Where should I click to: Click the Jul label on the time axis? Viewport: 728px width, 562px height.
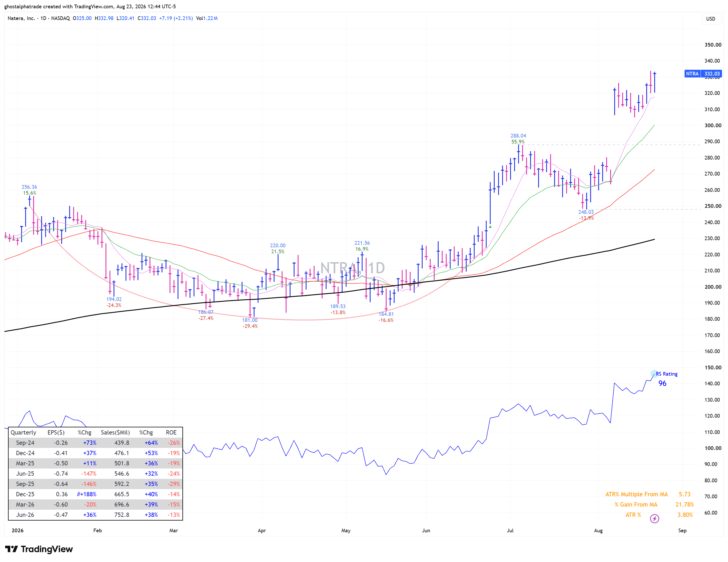[x=510, y=531]
